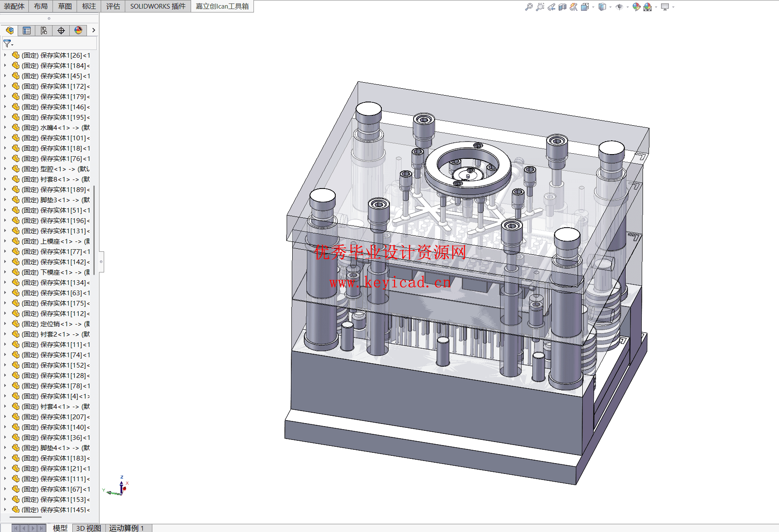The image size is (779, 532).
Task: Open the DisplayManager color ball tab
Action: pyautogui.click(x=78, y=30)
